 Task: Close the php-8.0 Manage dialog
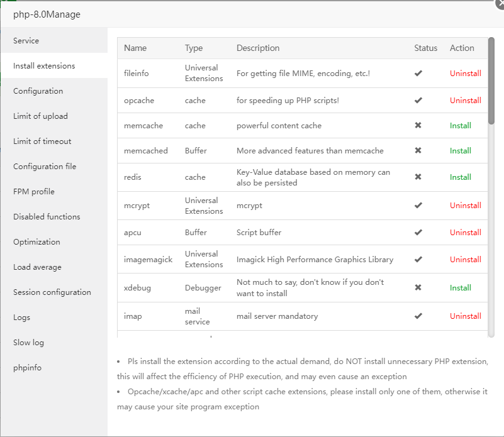[500, 3]
